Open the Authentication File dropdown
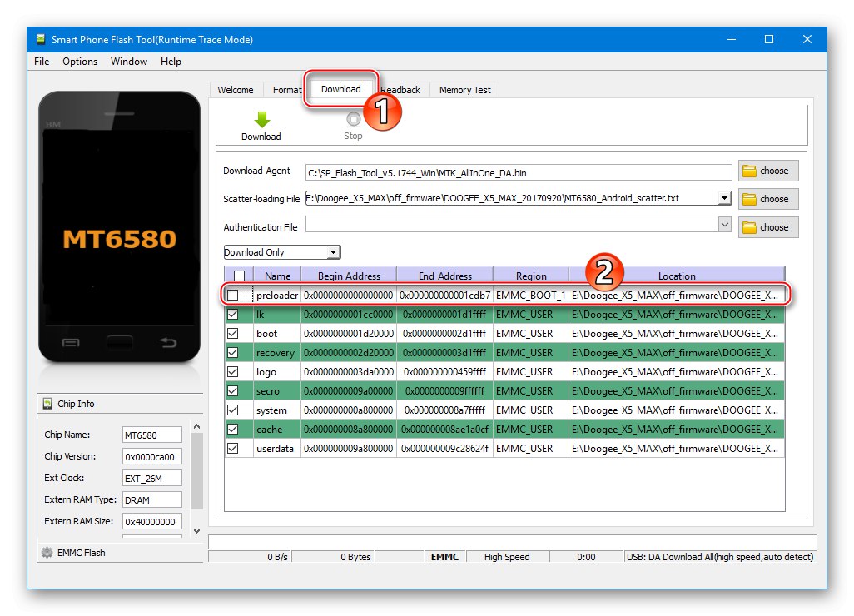 [x=723, y=226]
